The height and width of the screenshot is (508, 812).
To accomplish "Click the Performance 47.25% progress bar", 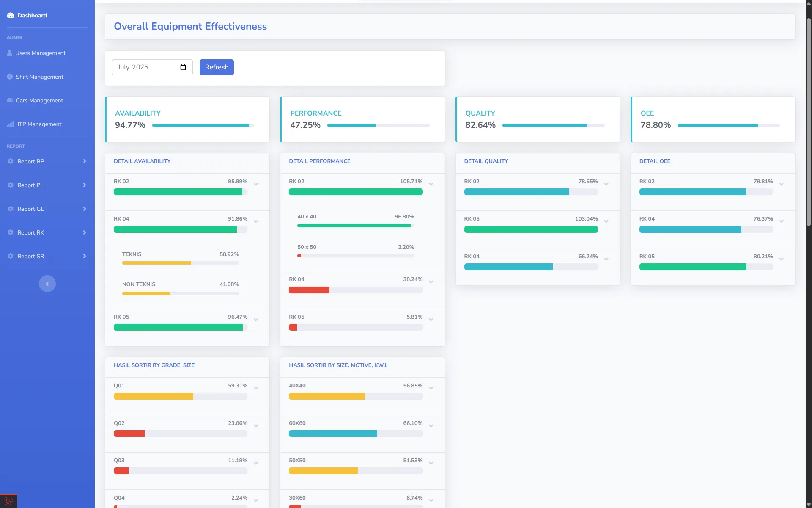I will tap(379, 125).
